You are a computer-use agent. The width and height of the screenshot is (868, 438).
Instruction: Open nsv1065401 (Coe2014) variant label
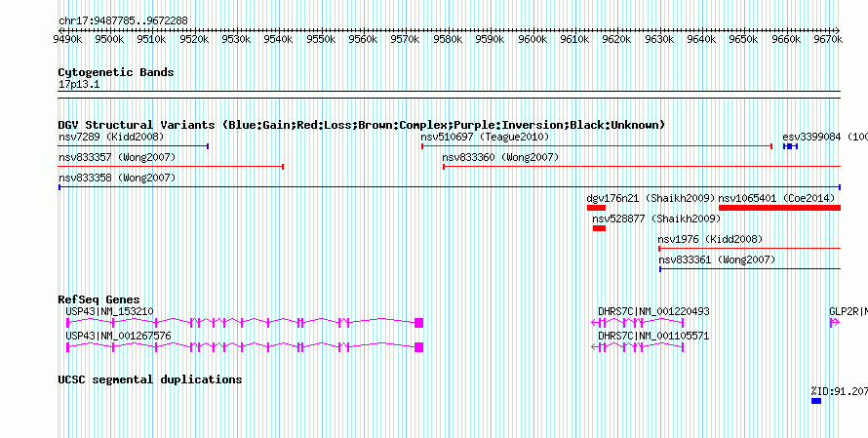(776, 198)
